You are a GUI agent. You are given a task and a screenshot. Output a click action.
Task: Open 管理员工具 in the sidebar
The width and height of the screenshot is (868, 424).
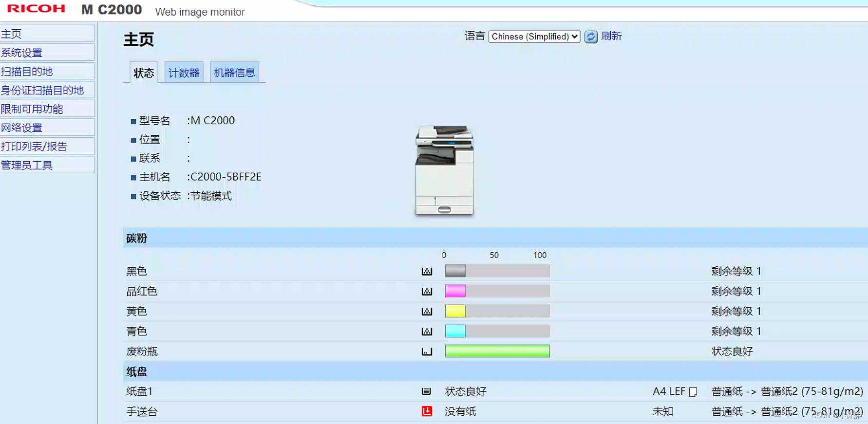47,165
